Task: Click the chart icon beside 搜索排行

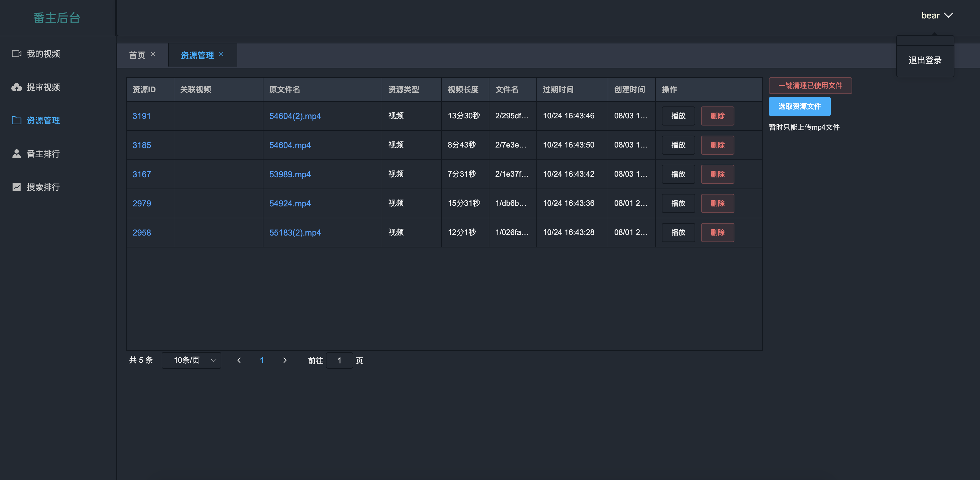Action: (x=16, y=187)
